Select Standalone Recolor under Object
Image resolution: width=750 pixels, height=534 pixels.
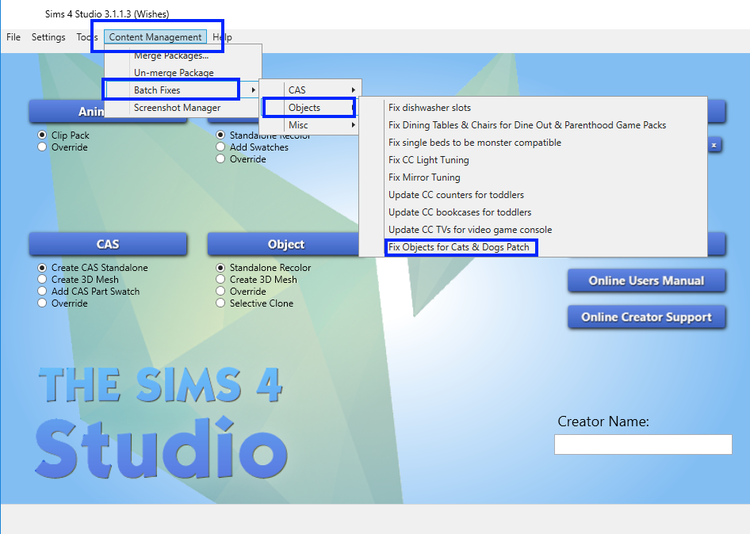coord(220,267)
